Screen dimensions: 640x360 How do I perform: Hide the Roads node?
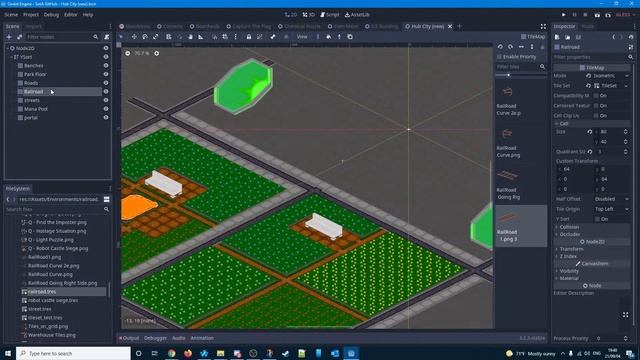[106, 83]
